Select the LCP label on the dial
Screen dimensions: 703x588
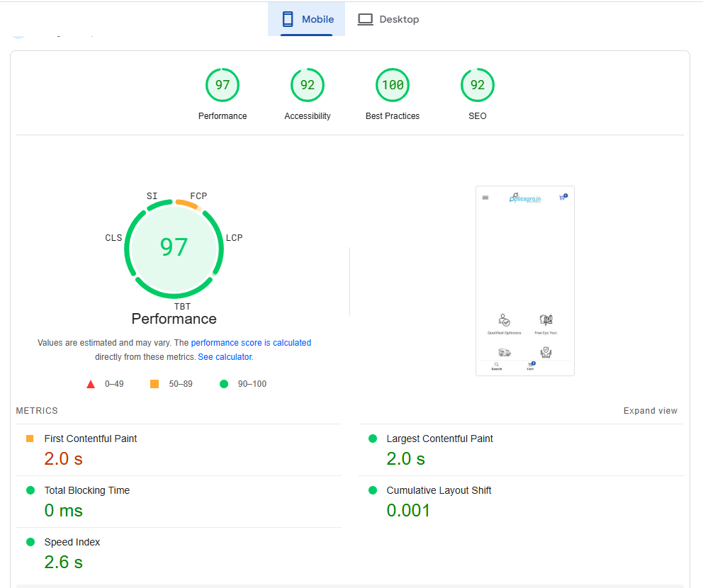point(234,237)
